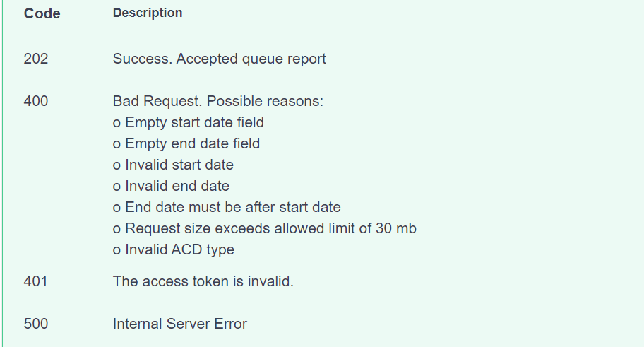Screen dimensions: 644x347
Task: Click the Internal Server Error text
Action: point(180,324)
